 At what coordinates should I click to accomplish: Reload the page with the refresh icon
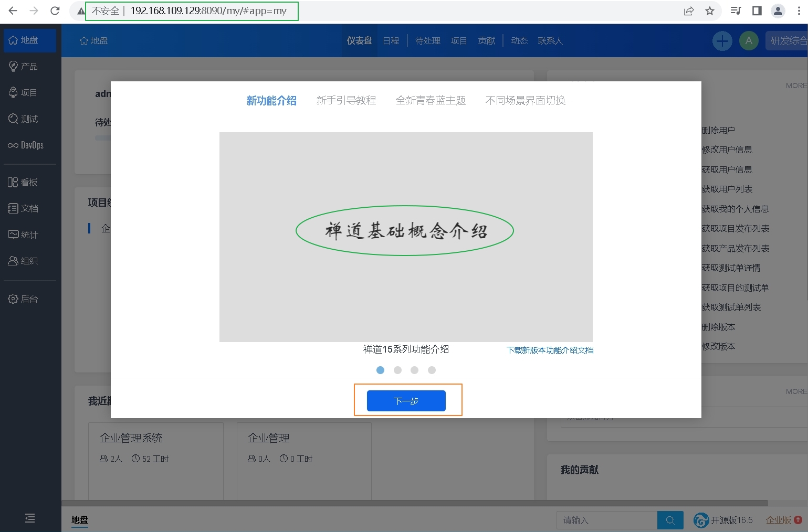(55, 10)
